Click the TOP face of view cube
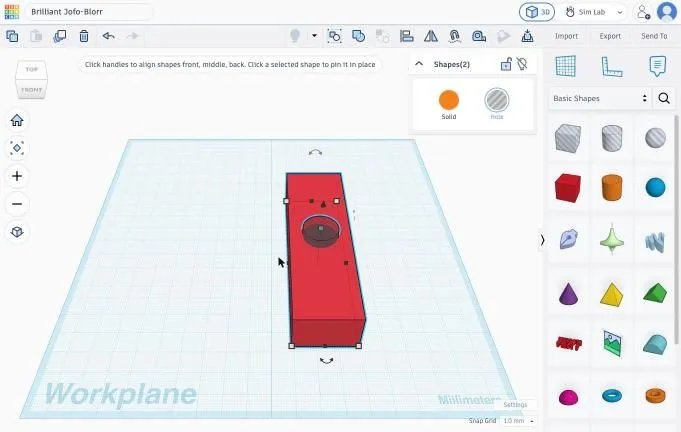Image resolution: width=681 pixels, height=432 pixels. [31, 69]
